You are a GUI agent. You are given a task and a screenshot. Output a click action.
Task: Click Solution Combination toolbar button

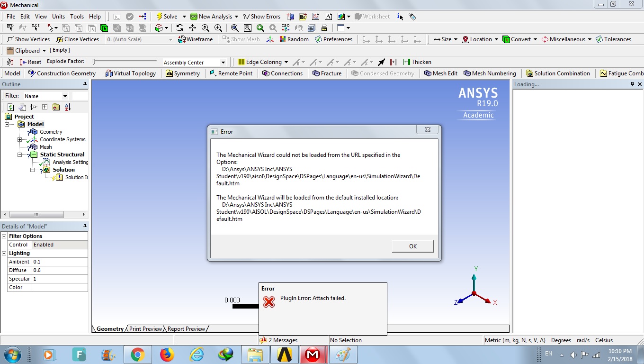tap(558, 73)
